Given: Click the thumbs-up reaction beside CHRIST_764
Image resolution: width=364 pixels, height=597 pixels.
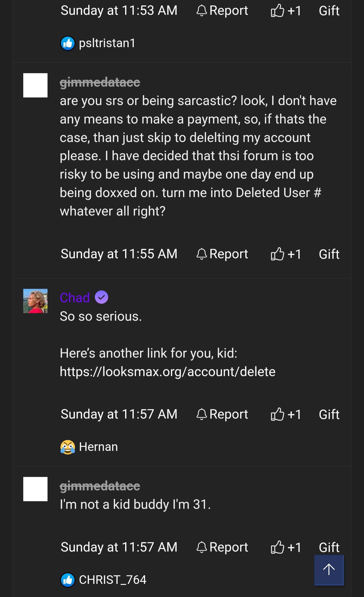Looking at the screenshot, I should (67, 580).
